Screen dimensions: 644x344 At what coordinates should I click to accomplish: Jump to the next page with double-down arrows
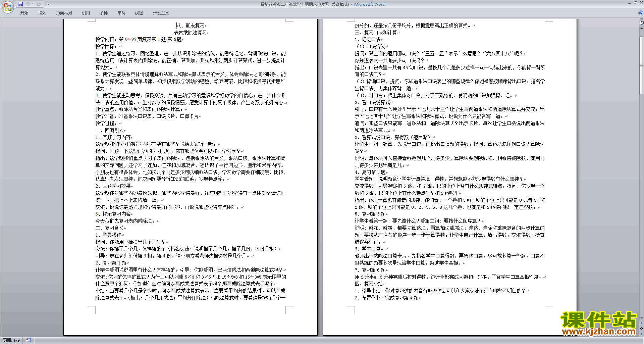point(641,333)
